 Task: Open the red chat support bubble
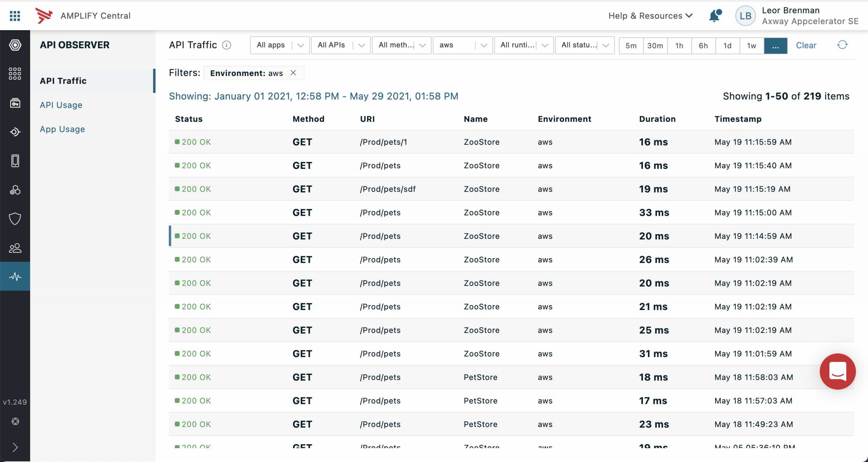click(x=837, y=371)
